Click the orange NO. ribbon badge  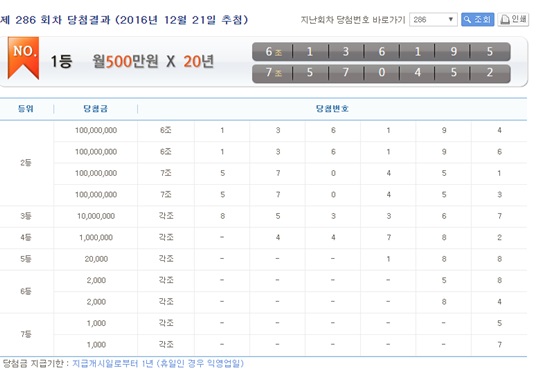(23, 58)
